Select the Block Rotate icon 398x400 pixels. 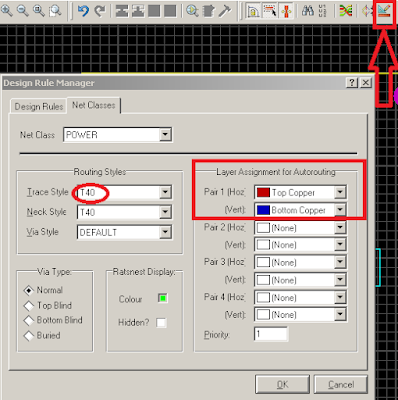click(x=154, y=11)
